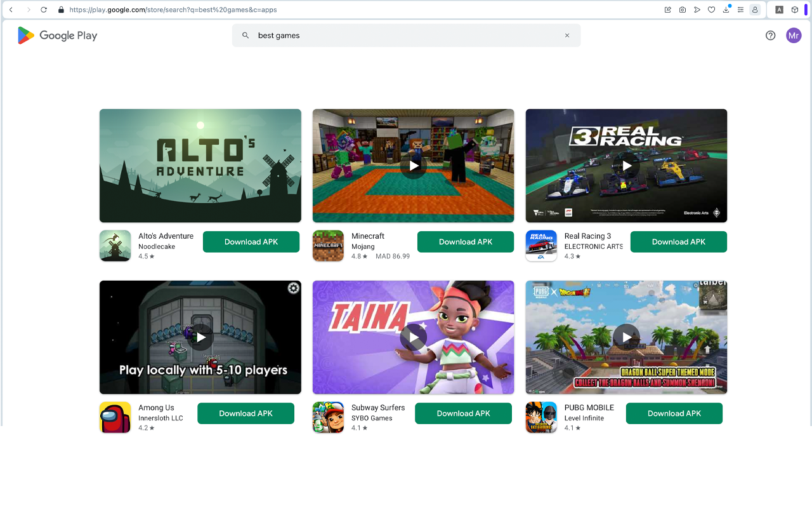
Task: Go back using the browser back arrow
Action: coord(11,10)
